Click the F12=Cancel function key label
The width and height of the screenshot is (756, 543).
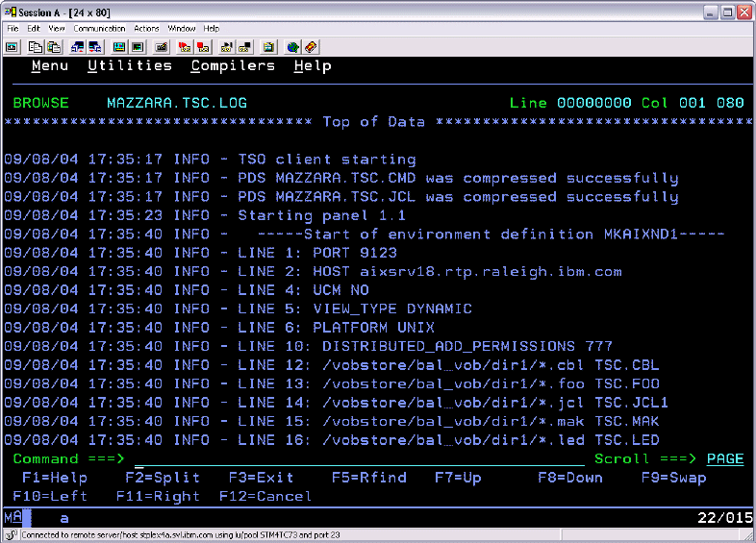(265, 496)
